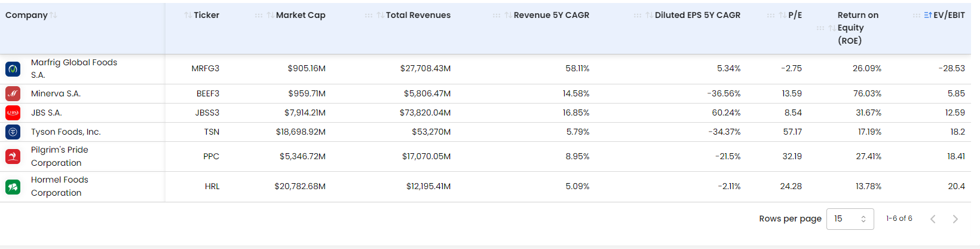The height and width of the screenshot is (249, 980).
Task: Sort by Total Revenues arrows icon
Action: point(381,15)
